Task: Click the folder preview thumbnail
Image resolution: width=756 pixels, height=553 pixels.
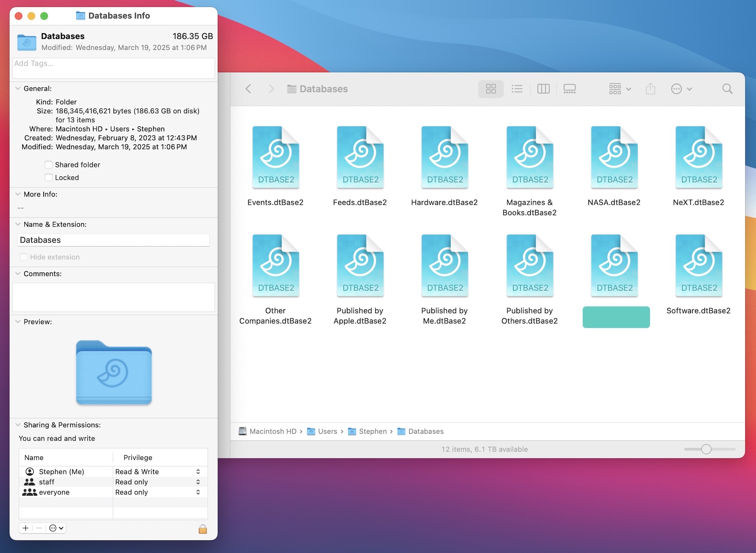Action: click(x=114, y=372)
